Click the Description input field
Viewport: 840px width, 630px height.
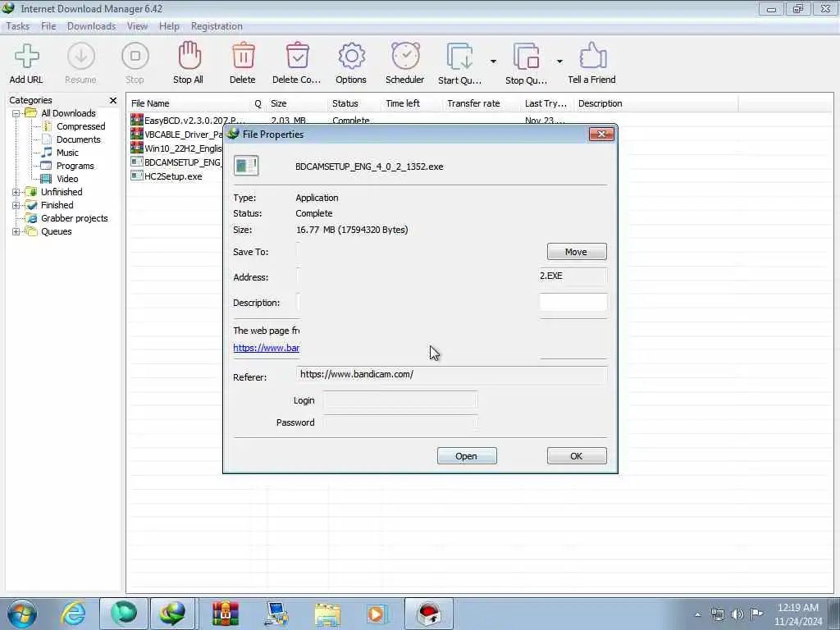[452, 302]
